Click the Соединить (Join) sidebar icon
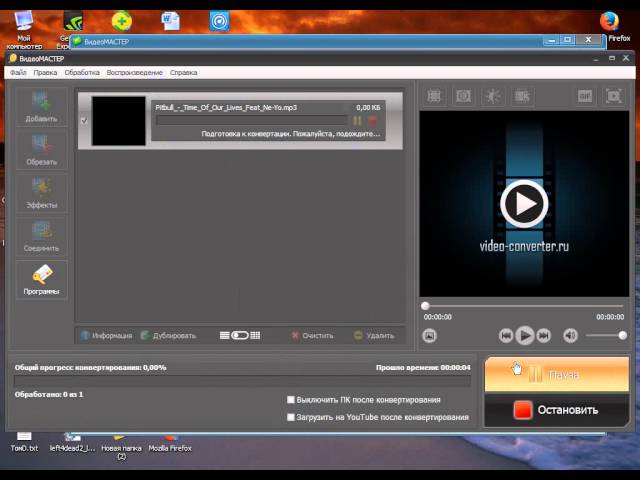The height and width of the screenshot is (480, 640). point(42,236)
